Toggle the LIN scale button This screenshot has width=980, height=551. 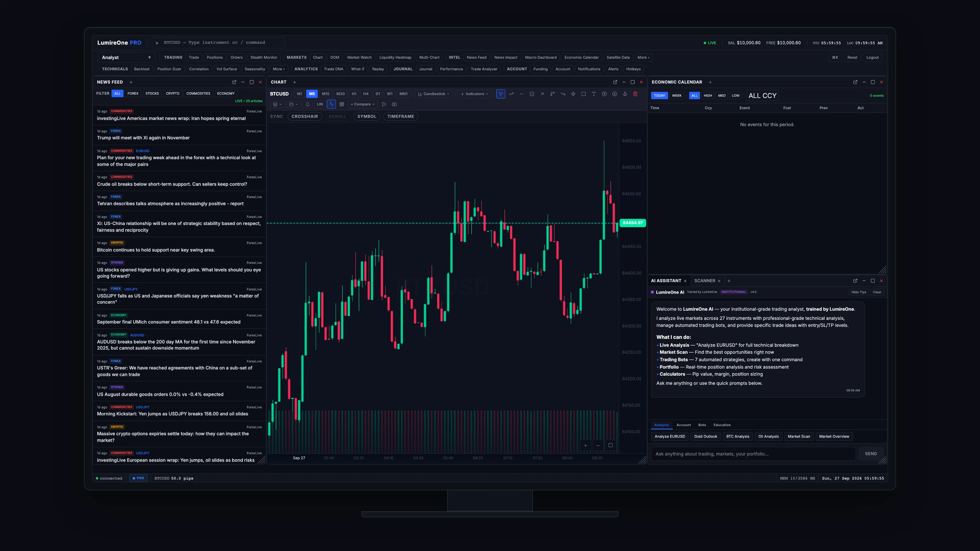pos(319,104)
